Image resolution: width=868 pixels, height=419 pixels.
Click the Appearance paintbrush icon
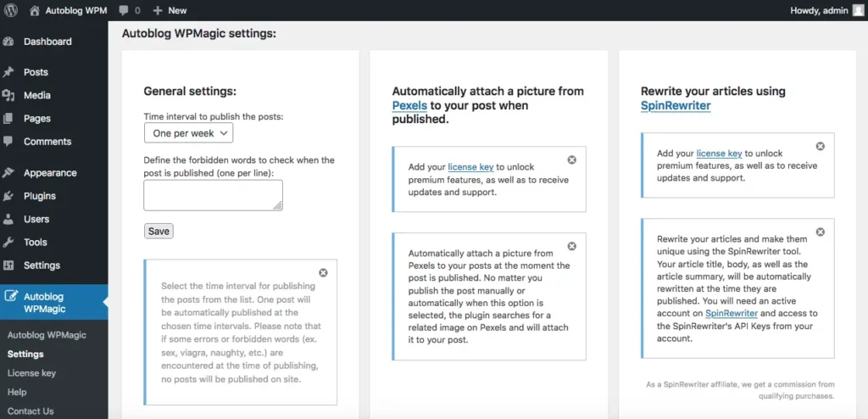8,173
